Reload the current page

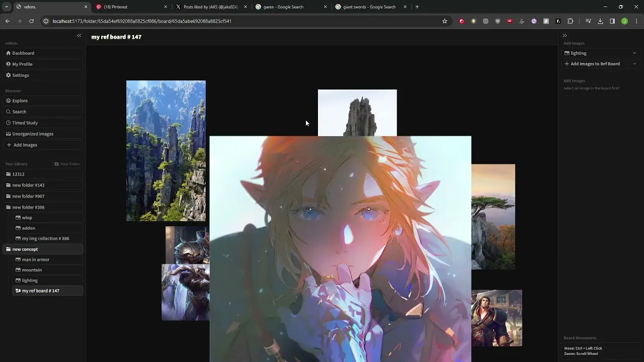(x=31, y=21)
